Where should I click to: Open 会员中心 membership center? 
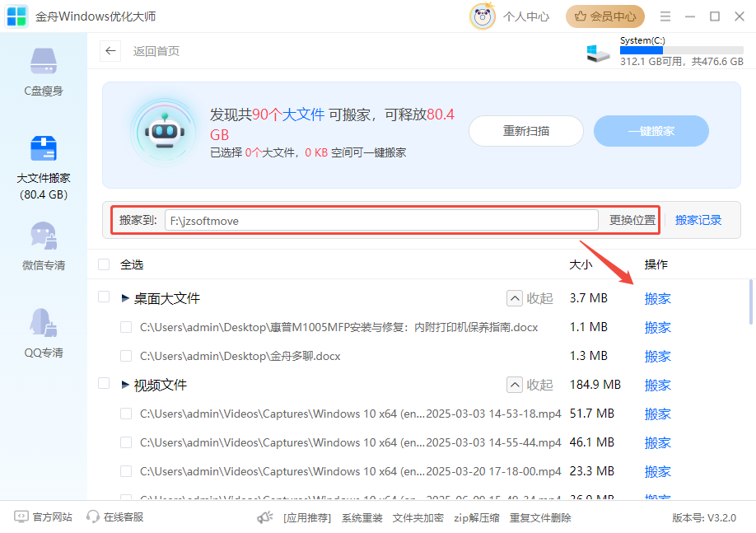pyautogui.click(x=605, y=16)
